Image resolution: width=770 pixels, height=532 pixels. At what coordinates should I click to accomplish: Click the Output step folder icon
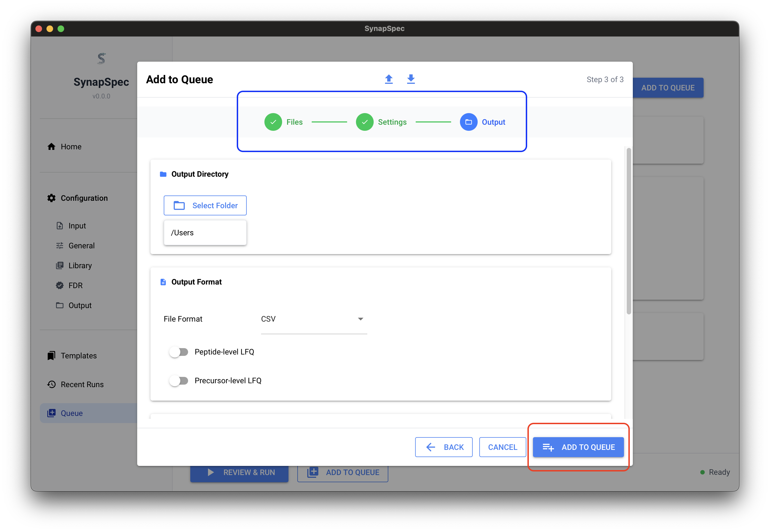(x=468, y=122)
